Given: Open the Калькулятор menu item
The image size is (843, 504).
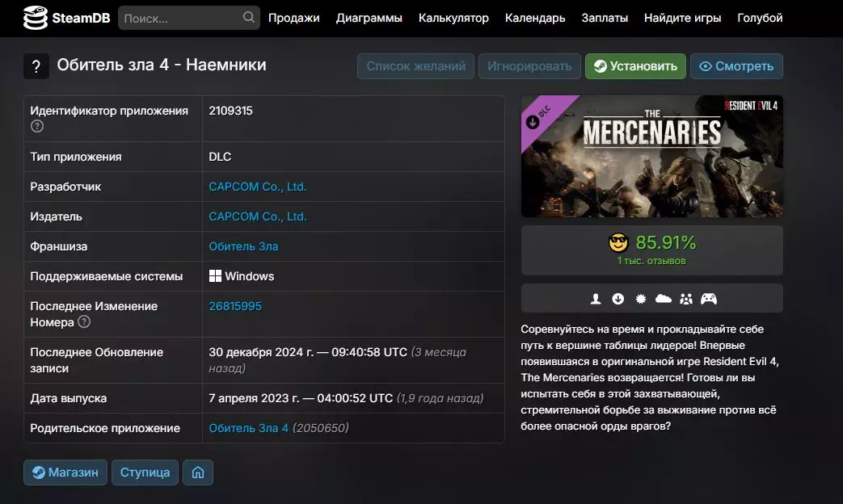Looking at the screenshot, I should [453, 18].
